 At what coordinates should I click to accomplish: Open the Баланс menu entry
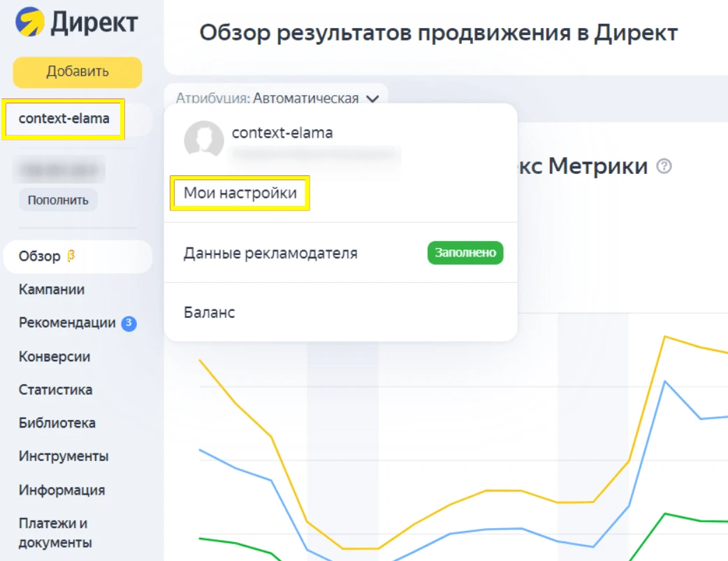tap(341, 312)
